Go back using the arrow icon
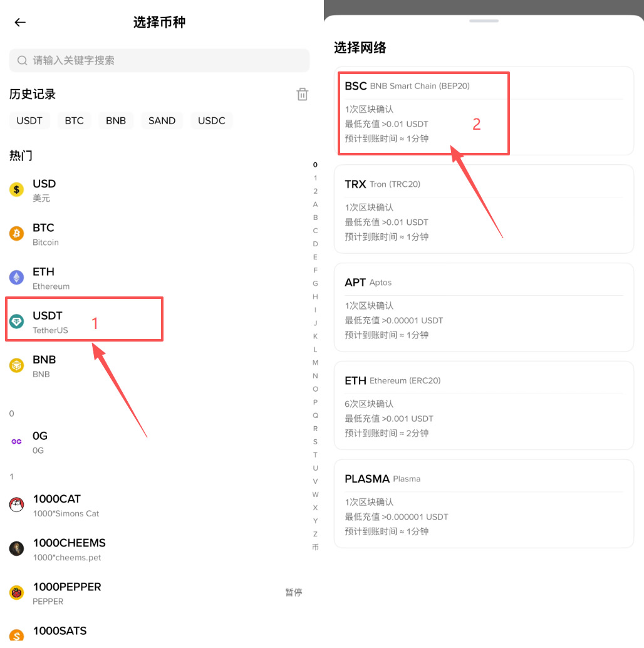This screenshot has height=648, width=644. [x=20, y=23]
